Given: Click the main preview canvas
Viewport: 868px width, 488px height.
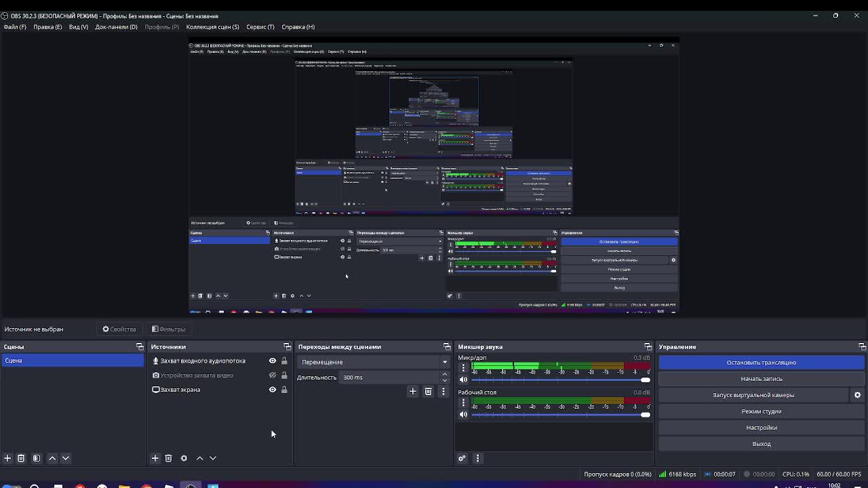Looking at the screenshot, I should pyautogui.click(x=434, y=176).
